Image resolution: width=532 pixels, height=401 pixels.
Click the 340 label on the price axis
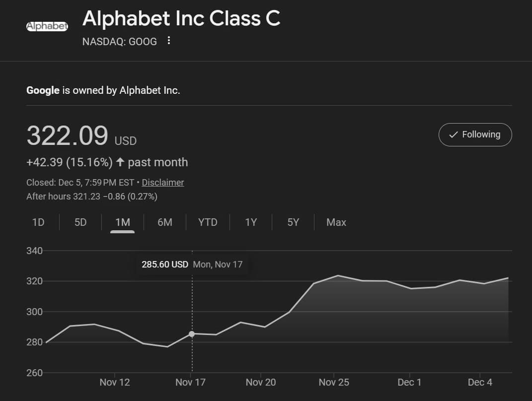pos(35,251)
